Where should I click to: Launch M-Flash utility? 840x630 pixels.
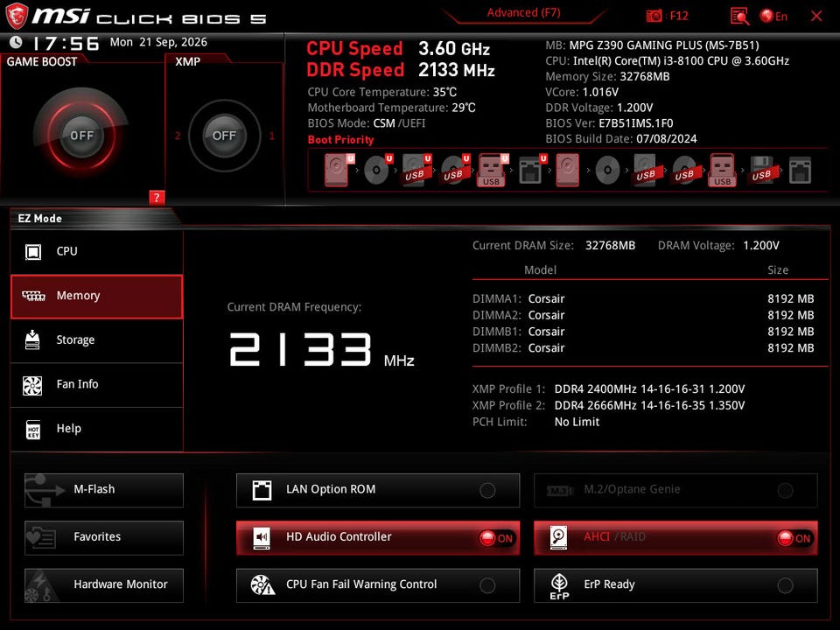click(x=104, y=490)
